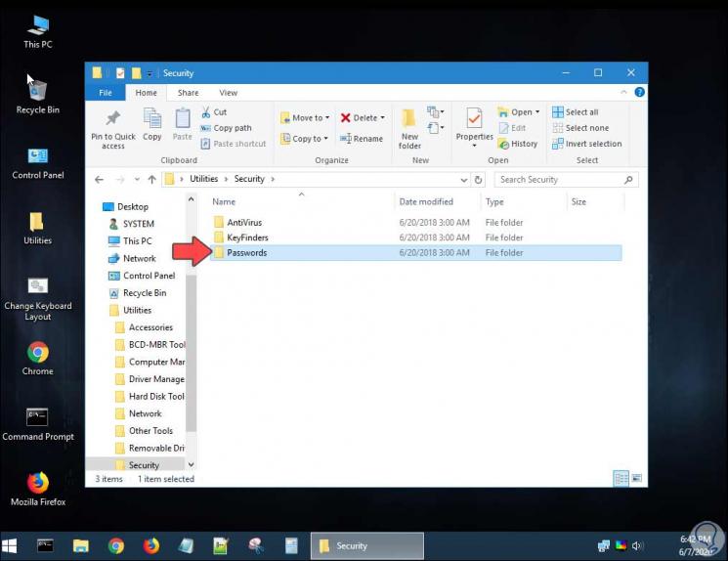Viewport: 728px width, 561px height.
Task: Click Utilities in the address breadcrumb
Action: [203, 179]
